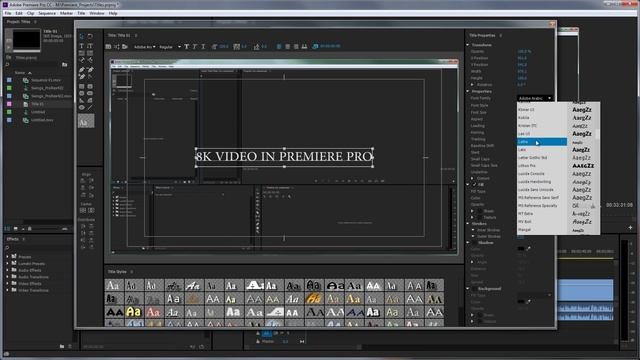Open the Edit menu
Viewport: 640px width, 360px height.
click(19, 13)
